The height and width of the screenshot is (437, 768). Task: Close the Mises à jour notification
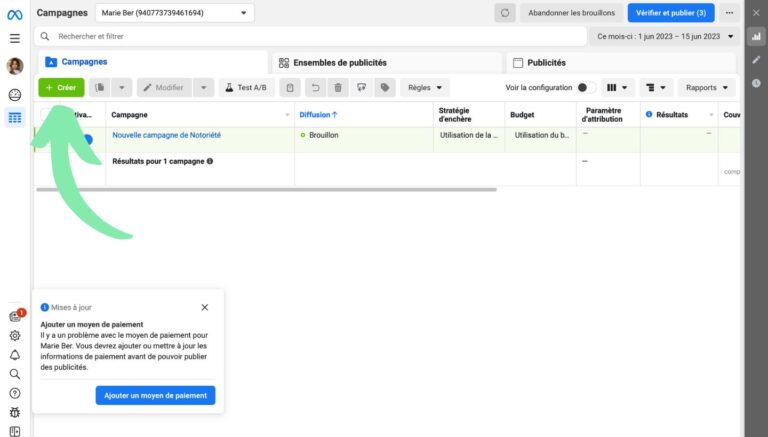[x=205, y=307]
